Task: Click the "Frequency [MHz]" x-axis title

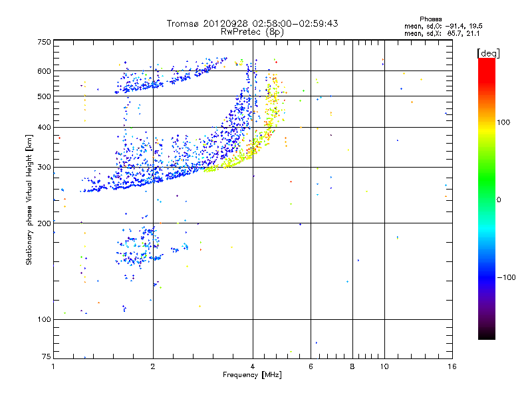Action: coord(252,375)
